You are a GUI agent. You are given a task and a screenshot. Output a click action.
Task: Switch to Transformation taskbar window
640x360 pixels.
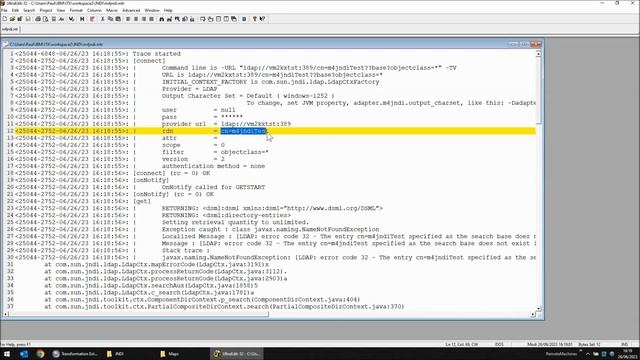[x=75, y=354]
